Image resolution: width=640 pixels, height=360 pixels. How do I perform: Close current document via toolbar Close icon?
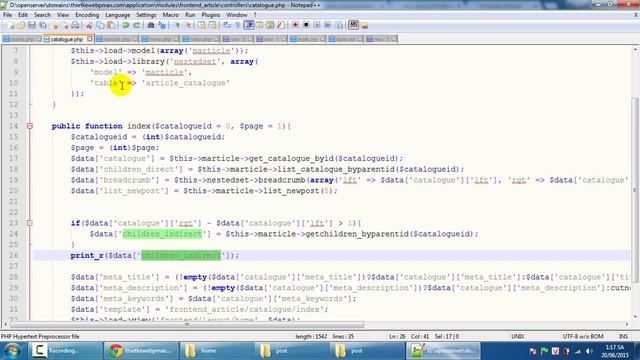pyautogui.click(x=55, y=25)
